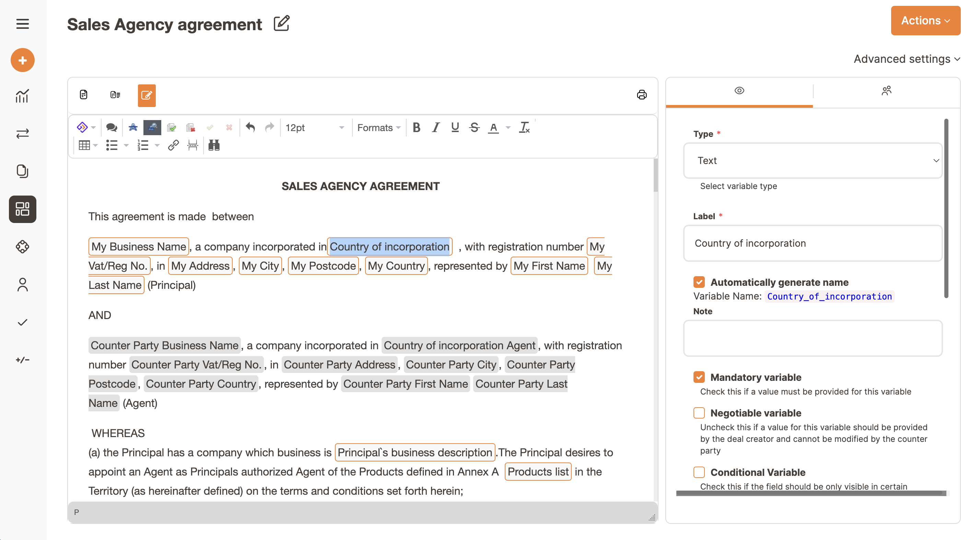Open the hamburger menu in the sidebar

click(x=22, y=24)
